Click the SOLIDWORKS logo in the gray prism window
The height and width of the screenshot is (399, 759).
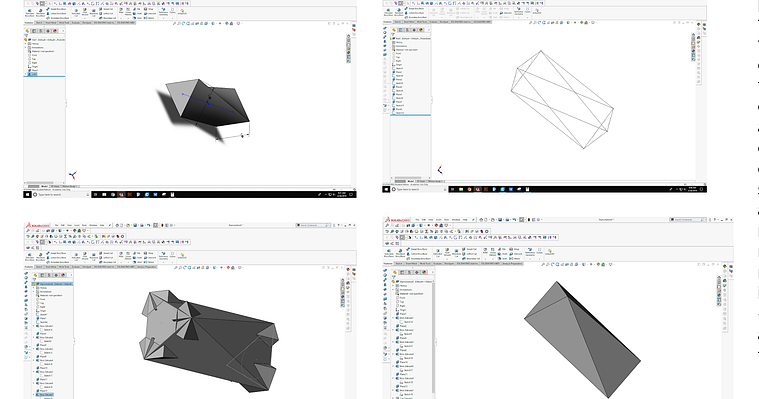(397, 220)
